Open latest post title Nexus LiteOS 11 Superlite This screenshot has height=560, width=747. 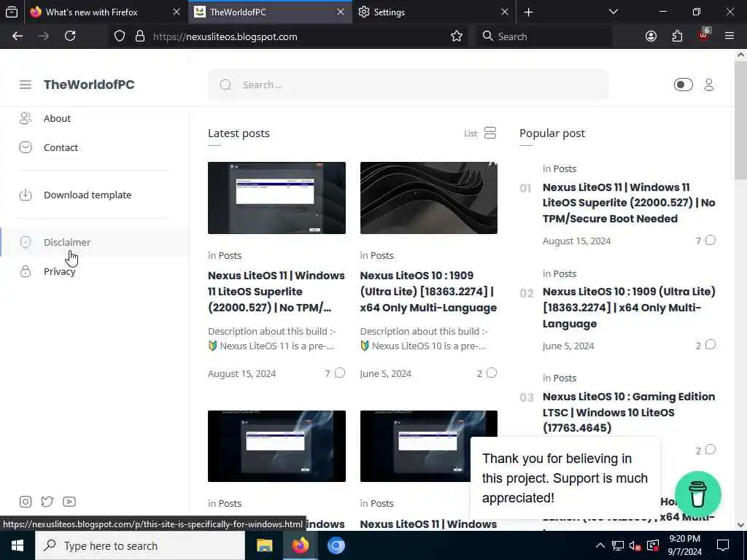point(276,292)
